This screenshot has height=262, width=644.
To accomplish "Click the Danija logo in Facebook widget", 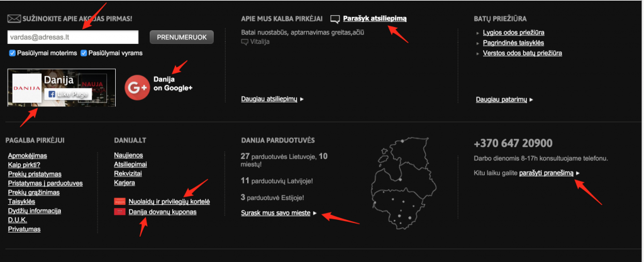I will [x=26, y=89].
